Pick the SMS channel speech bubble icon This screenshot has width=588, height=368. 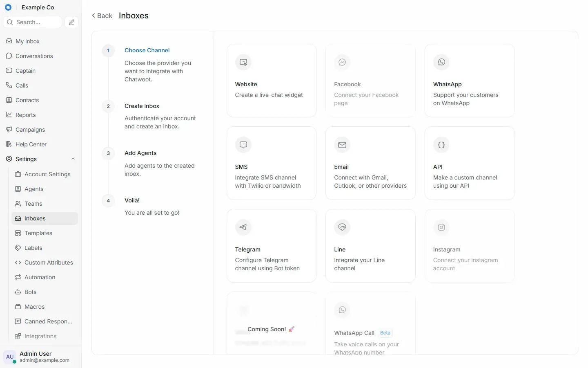click(243, 145)
